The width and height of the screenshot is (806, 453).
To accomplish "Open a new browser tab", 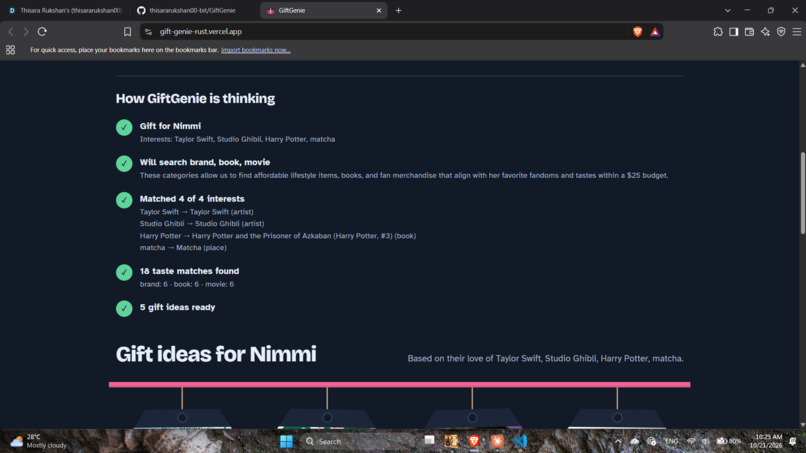I will pos(398,10).
